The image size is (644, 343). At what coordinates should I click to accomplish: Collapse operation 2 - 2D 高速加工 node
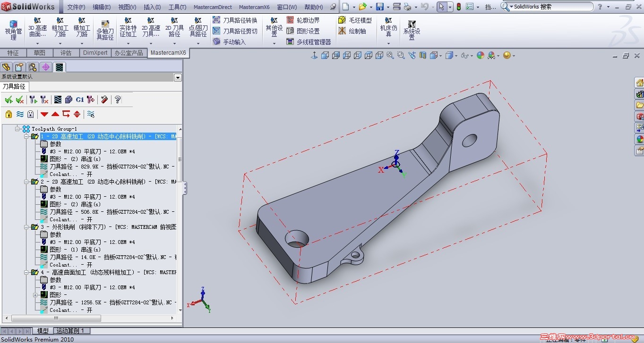27,182
